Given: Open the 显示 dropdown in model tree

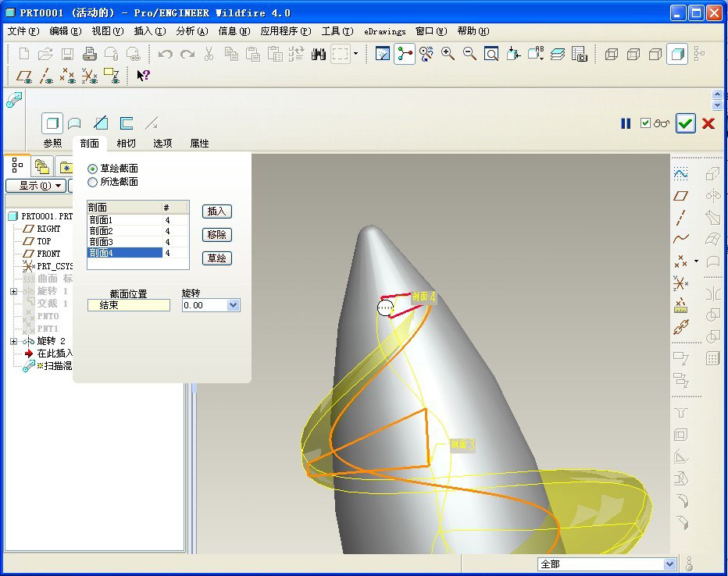Looking at the screenshot, I should pos(36,186).
